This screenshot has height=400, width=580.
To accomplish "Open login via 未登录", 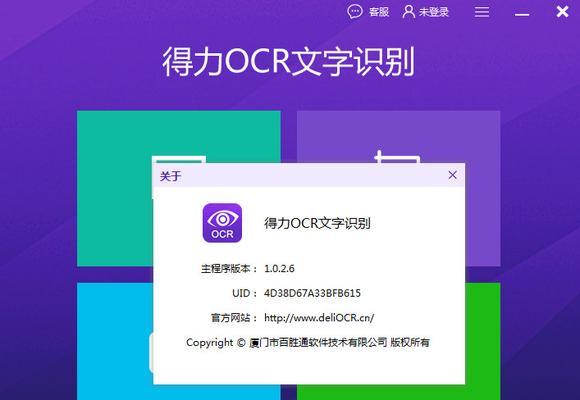I will coord(434,12).
